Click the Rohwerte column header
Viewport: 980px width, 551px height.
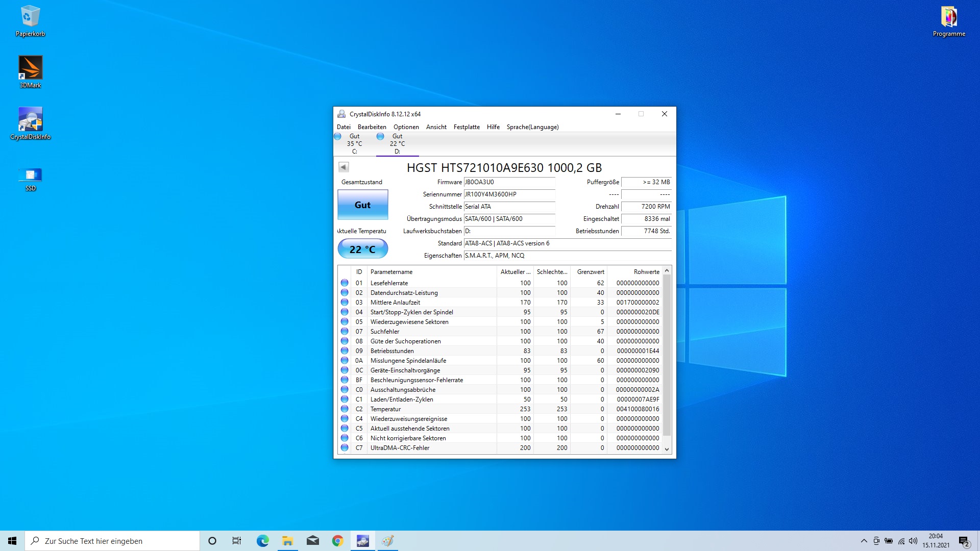click(x=634, y=272)
